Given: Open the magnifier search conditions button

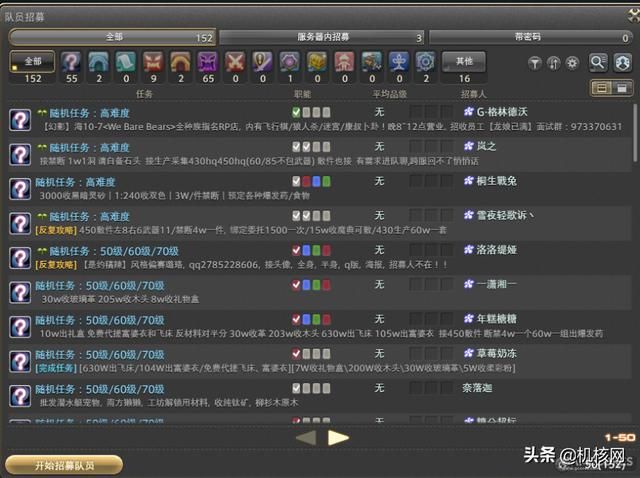Looking at the screenshot, I should pyautogui.click(x=598, y=62).
